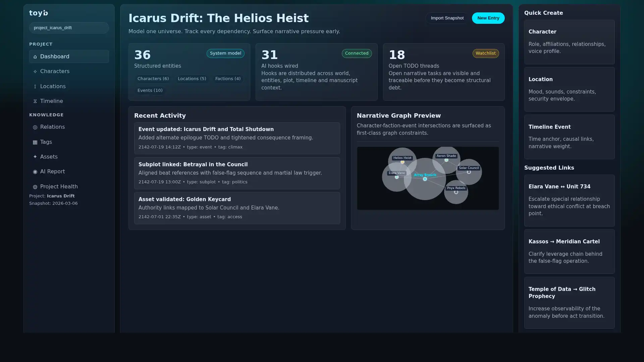Filter by Characters (6) chip

coord(153,79)
